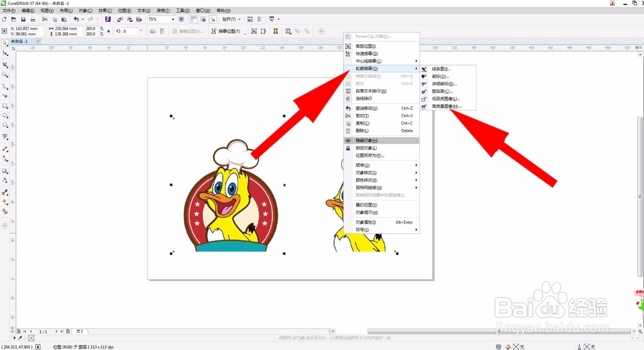
Task: Select the Shape tool in toolbox
Action: [5, 53]
